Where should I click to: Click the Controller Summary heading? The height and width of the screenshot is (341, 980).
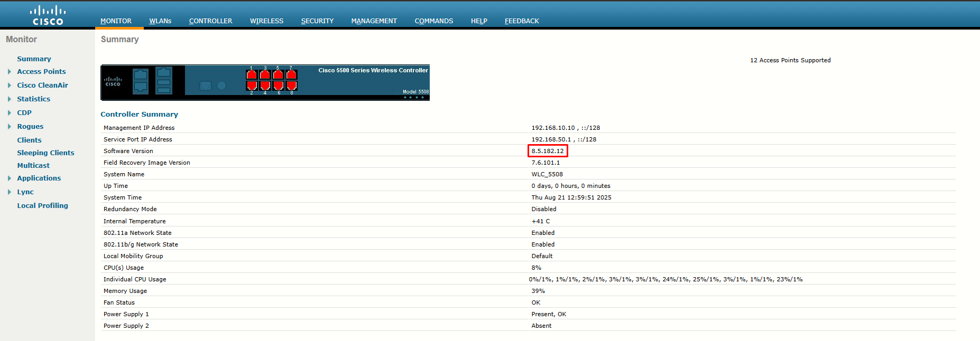click(x=139, y=114)
